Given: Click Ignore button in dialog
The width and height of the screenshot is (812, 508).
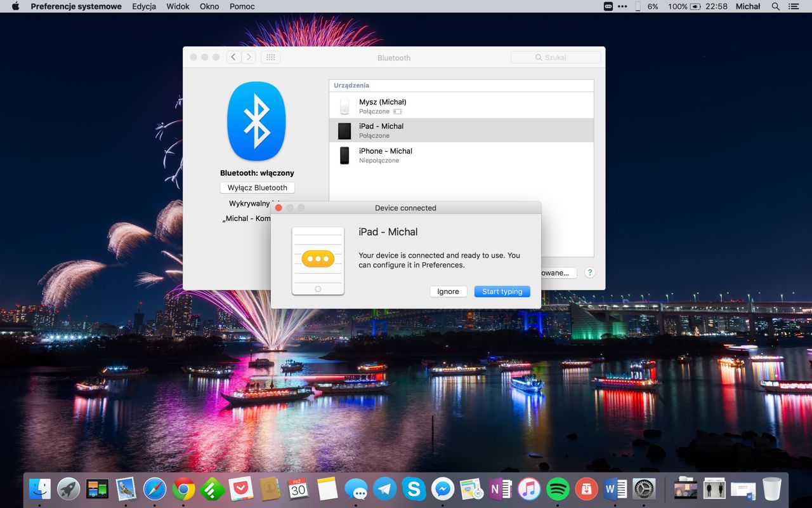Looking at the screenshot, I should click(x=448, y=291).
